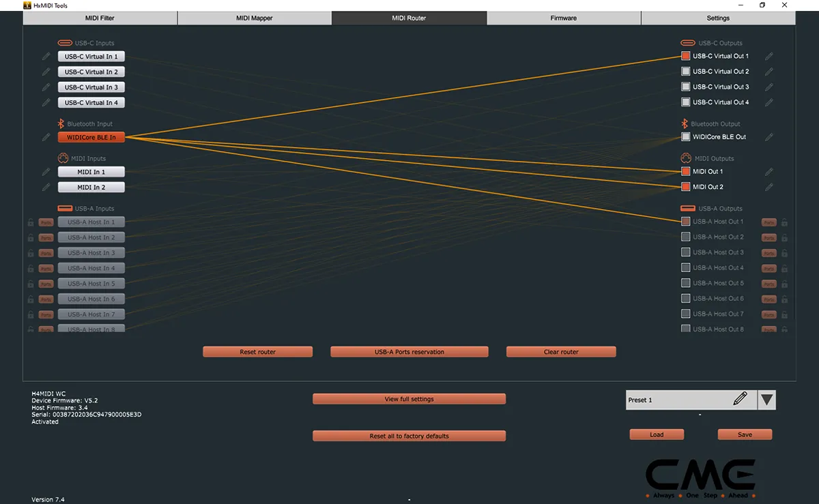Open the MIDI Mapper tab
The height and width of the screenshot is (504, 819).
254,18
